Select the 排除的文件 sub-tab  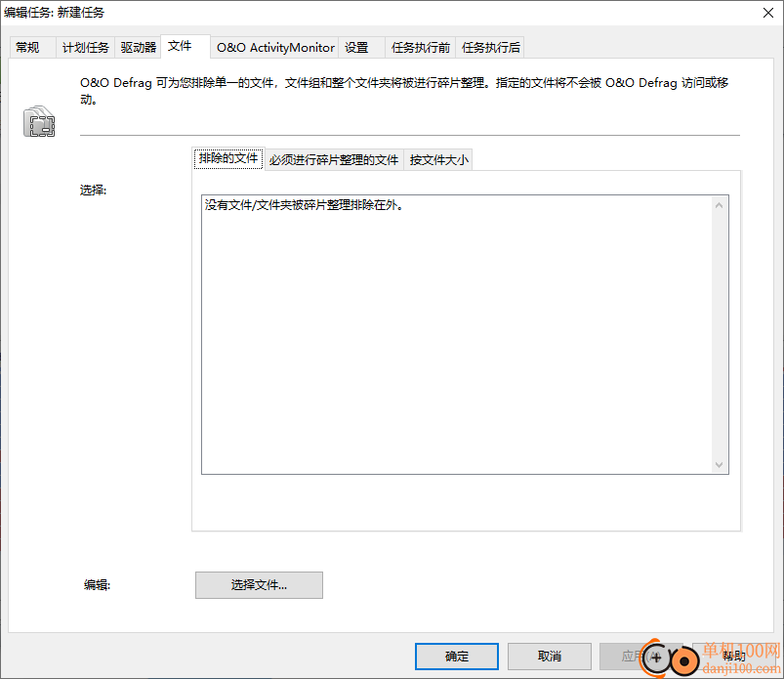point(228,158)
